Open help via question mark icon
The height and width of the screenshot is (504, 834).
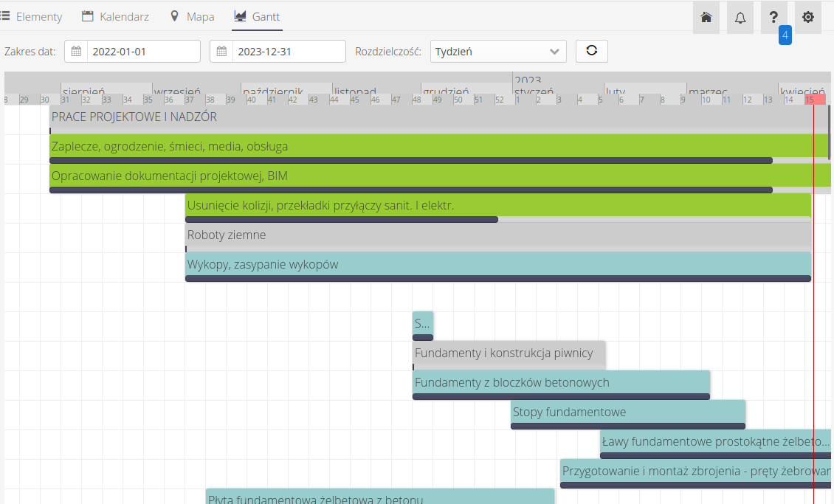(x=774, y=17)
